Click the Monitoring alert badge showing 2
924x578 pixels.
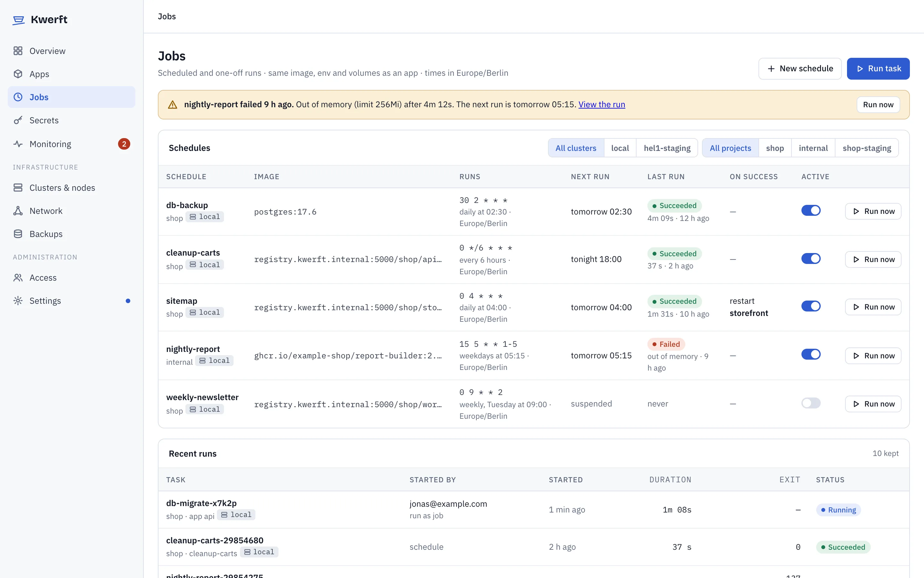coord(124,144)
